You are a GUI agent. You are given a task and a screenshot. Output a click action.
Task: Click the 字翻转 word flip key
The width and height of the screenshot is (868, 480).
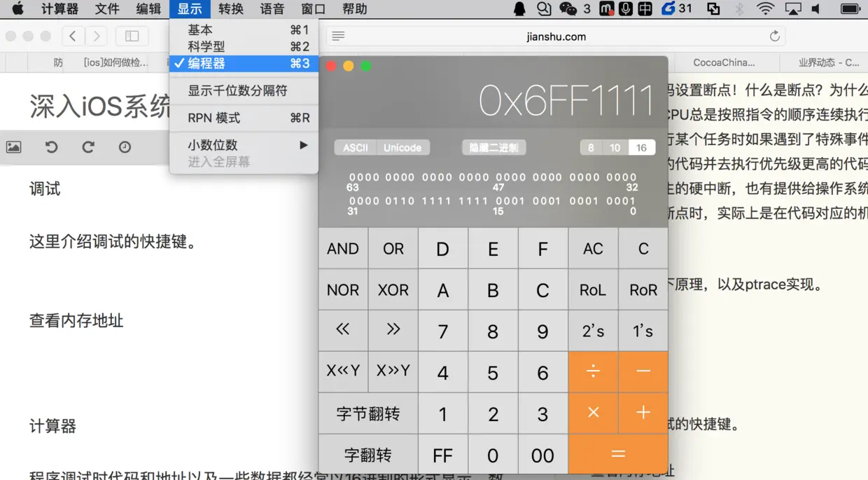[x=368, y=455]
